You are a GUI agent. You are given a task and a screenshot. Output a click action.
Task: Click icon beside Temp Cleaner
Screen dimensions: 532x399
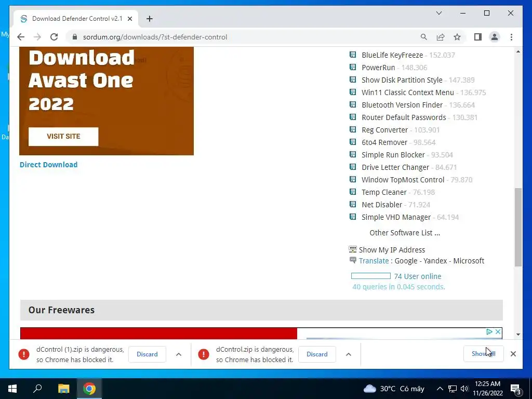[353, 192]
